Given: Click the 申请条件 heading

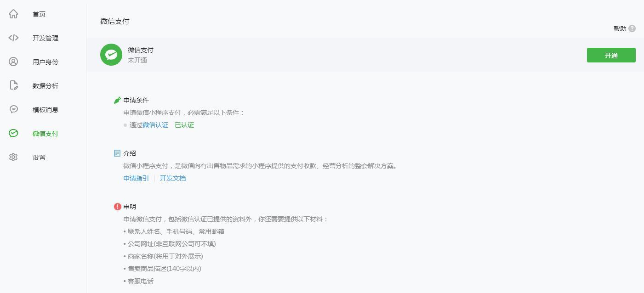Looking at the screenshot, I should pyautogui.click(x=136, y=100).
